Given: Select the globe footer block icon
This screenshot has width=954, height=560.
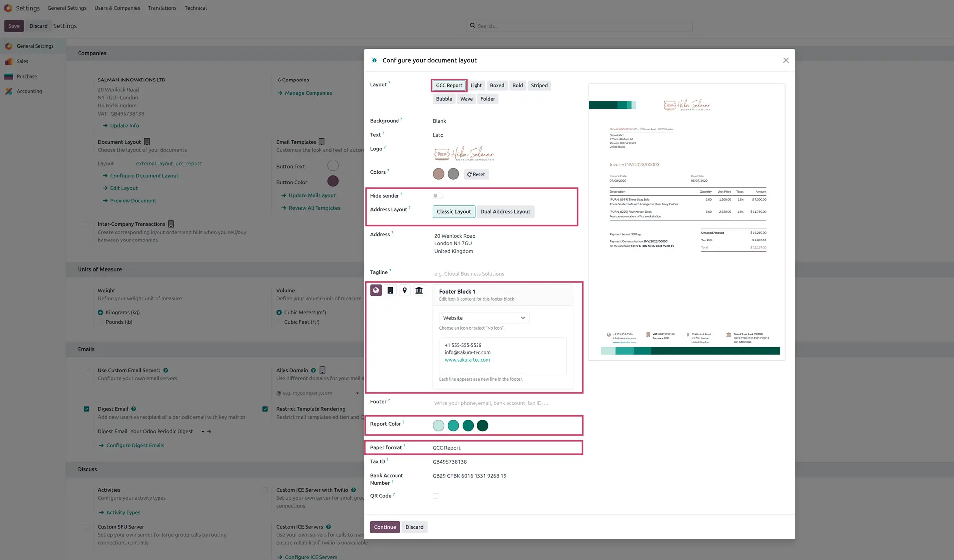Looking at the screenshot, I should coord(376,290).
